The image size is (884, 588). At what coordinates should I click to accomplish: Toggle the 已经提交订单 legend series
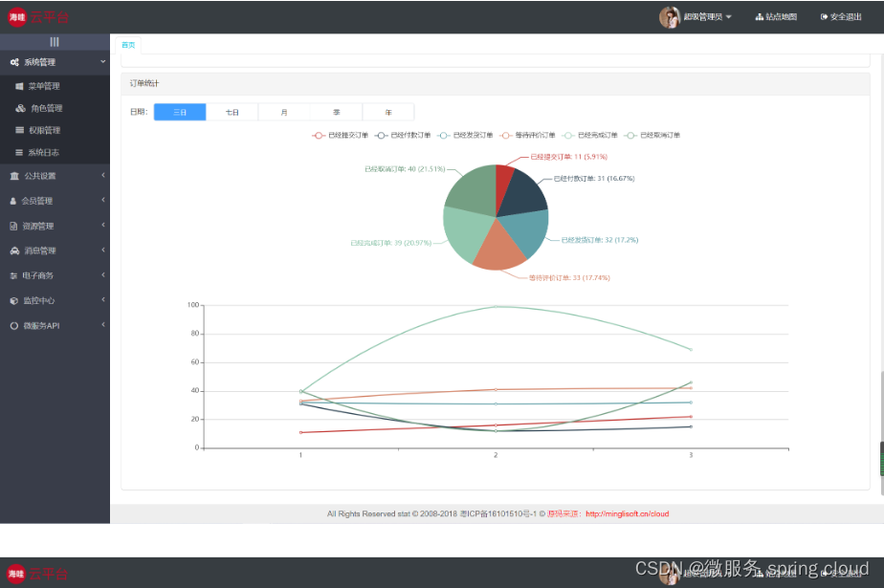pos(340,135)
